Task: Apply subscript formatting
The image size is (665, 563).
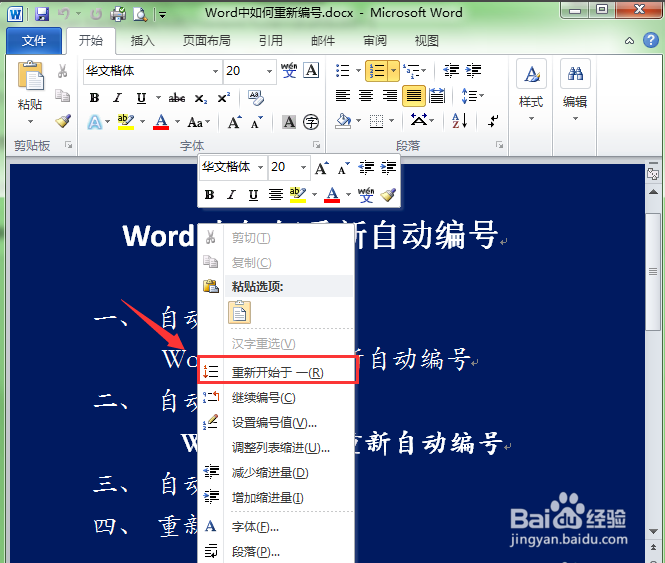Action: [x=201, y=98]
